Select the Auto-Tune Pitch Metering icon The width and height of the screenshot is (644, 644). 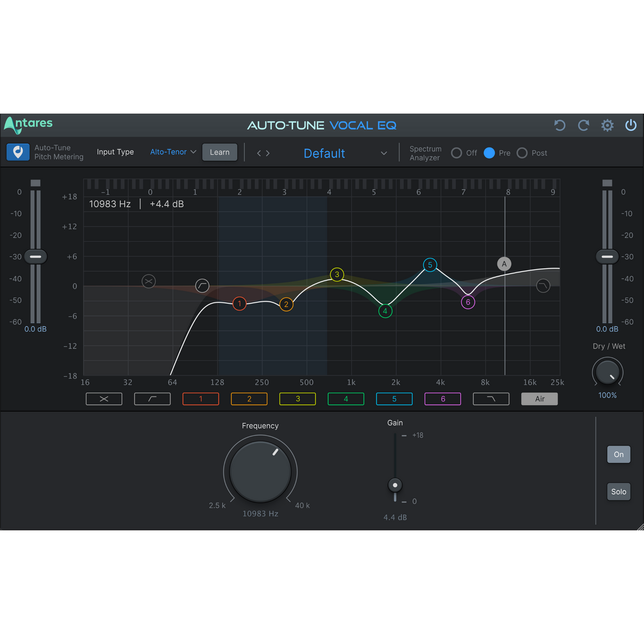(x=18, y=152)
